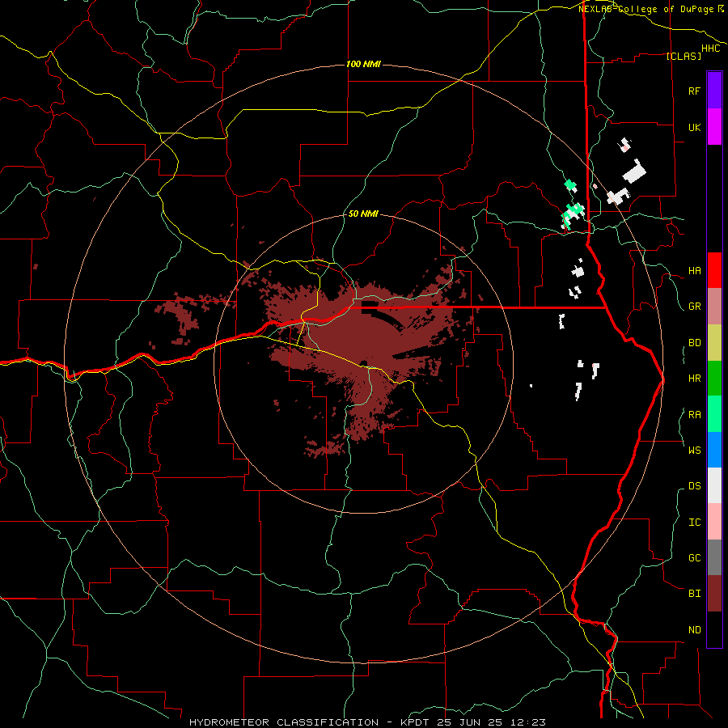Click the 'GC' legend label
728x728 pixels.
(694, 558)
